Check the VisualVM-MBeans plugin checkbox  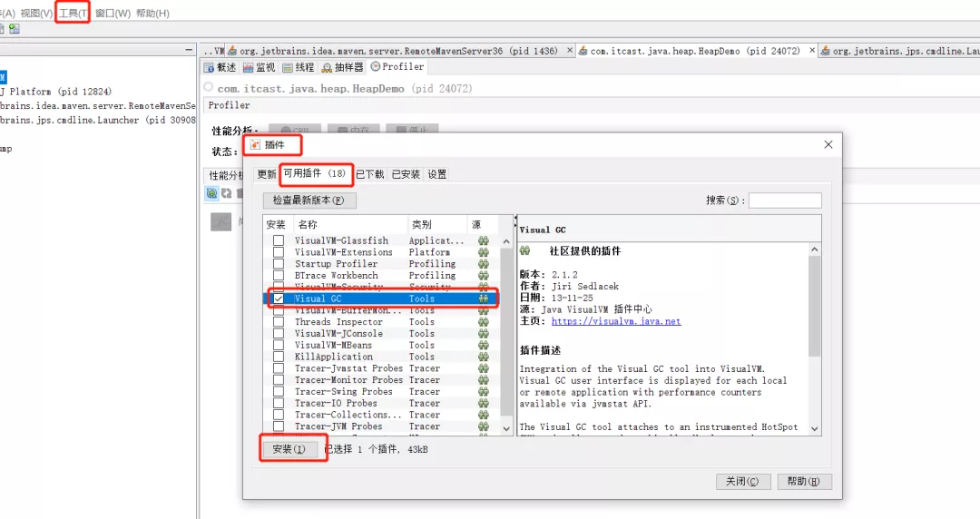(279, 345)
